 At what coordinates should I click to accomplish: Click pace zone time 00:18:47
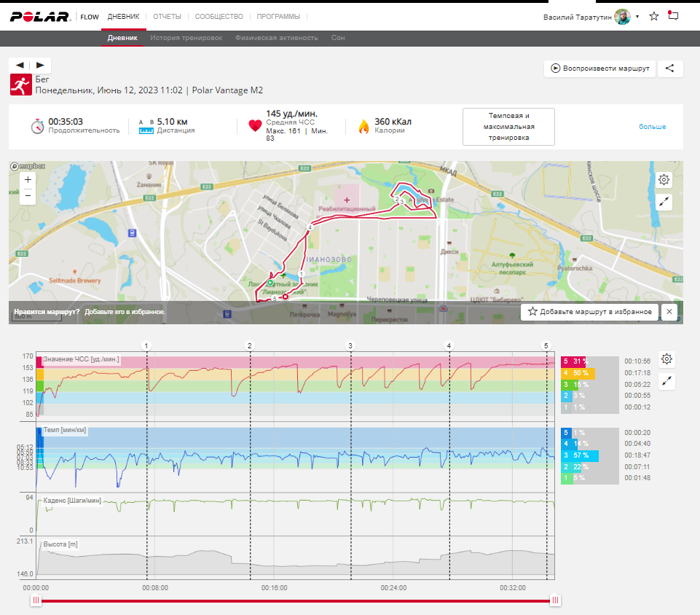coord(637,455)
